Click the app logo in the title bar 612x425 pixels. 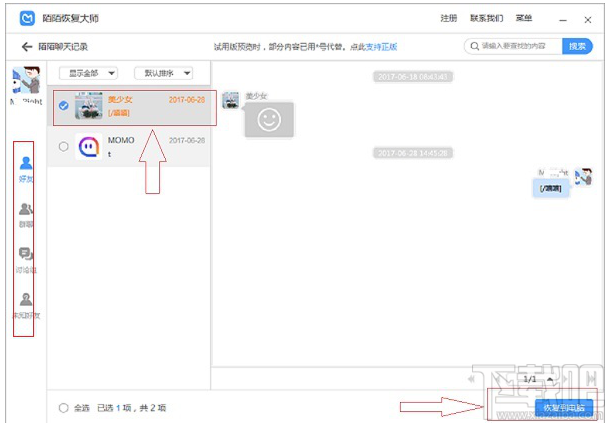point(27,18)
